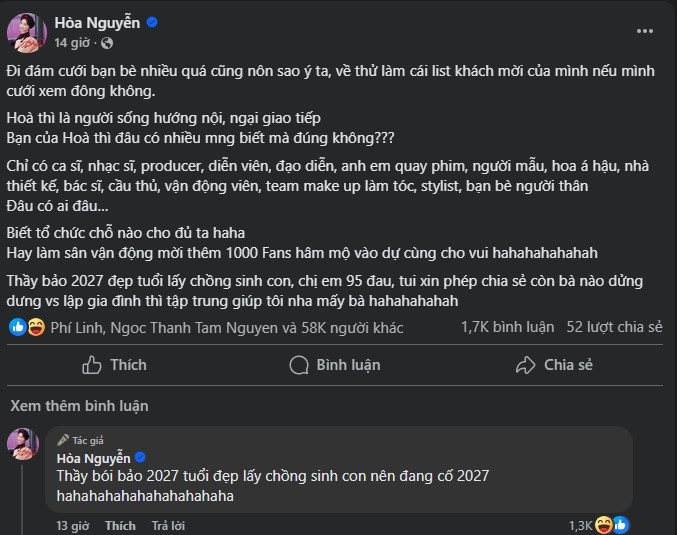
Task: Click the haha emoji on the comment reactions
Action: click(x=605, y=524)
